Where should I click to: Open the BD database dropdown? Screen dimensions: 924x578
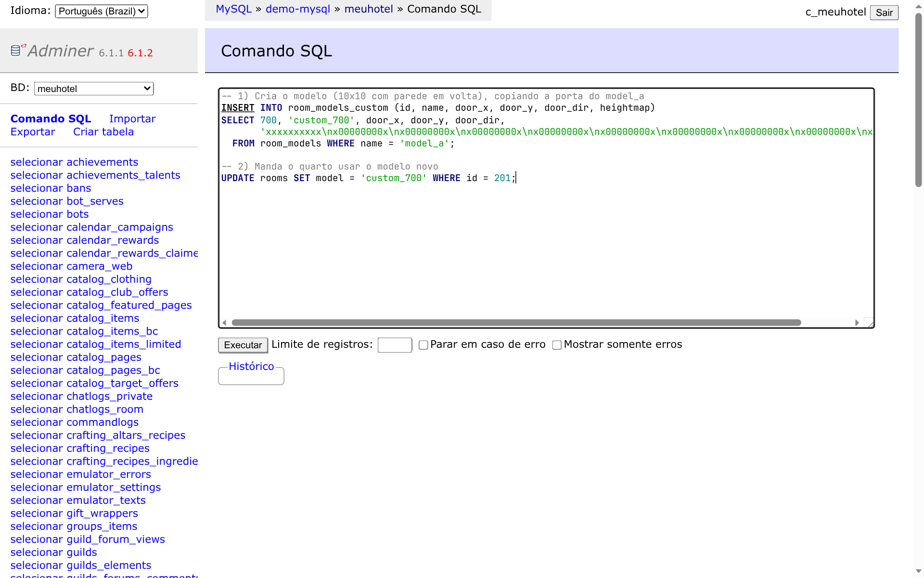(x=94, y=89)
